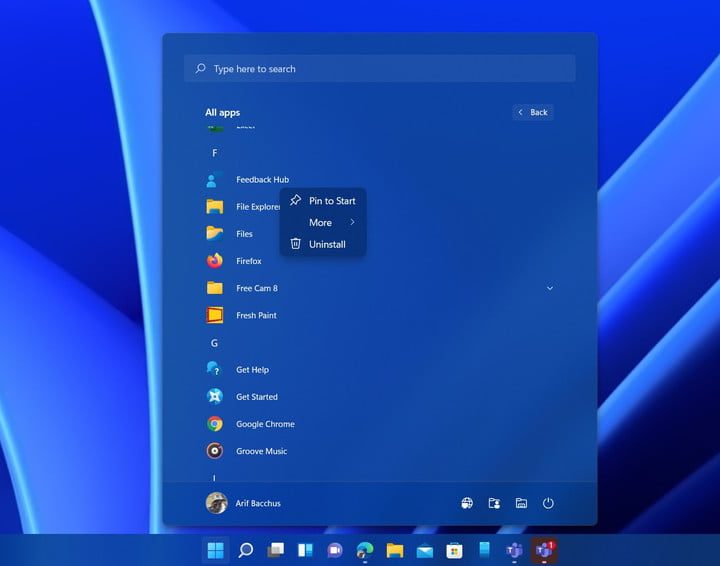720x566 pixels.
Task: Open Task View on the taskbar
Action: 276,549
